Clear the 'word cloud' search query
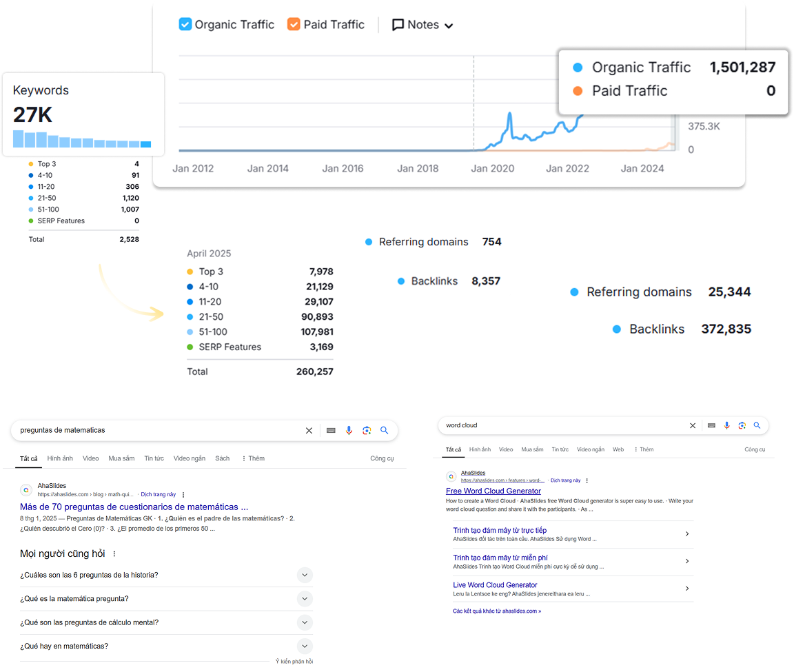 coord(693,426)
